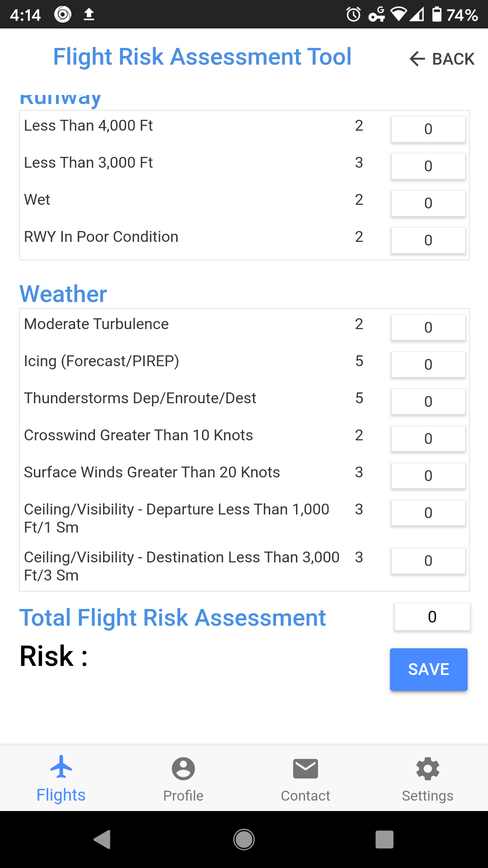Image resolution: width=488 pixels, height=868 pixels.
Task: Tap the Android recent apps square
Action: point(385,840)
